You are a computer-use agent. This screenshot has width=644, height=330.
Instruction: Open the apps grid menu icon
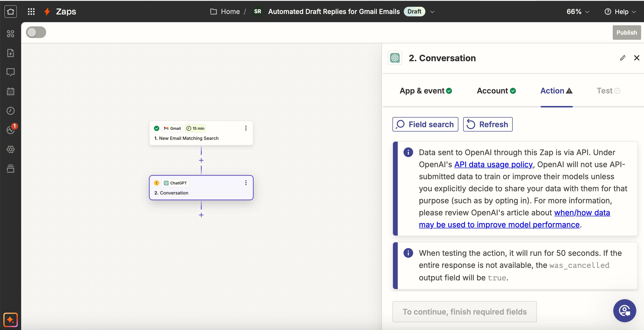point(31,12)
